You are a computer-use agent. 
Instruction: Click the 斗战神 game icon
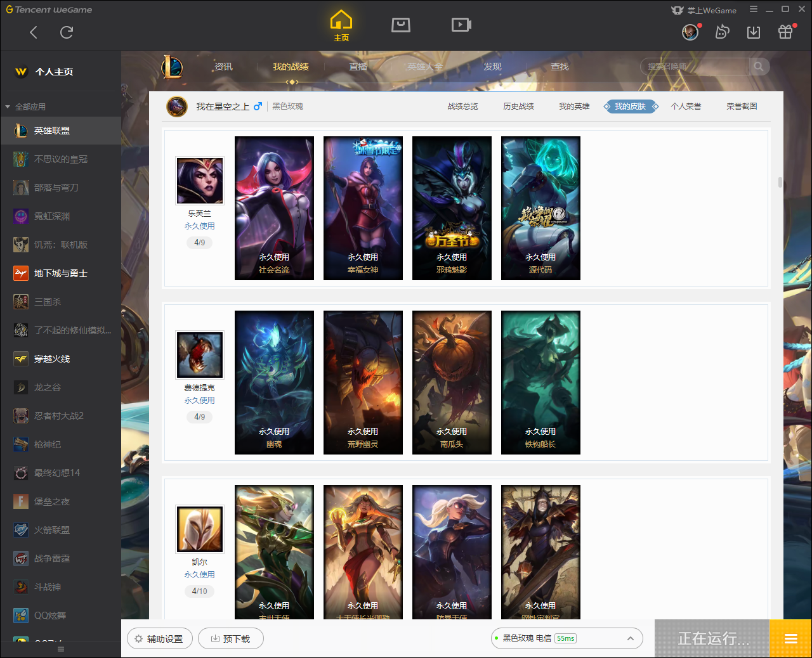click(21, 587)
